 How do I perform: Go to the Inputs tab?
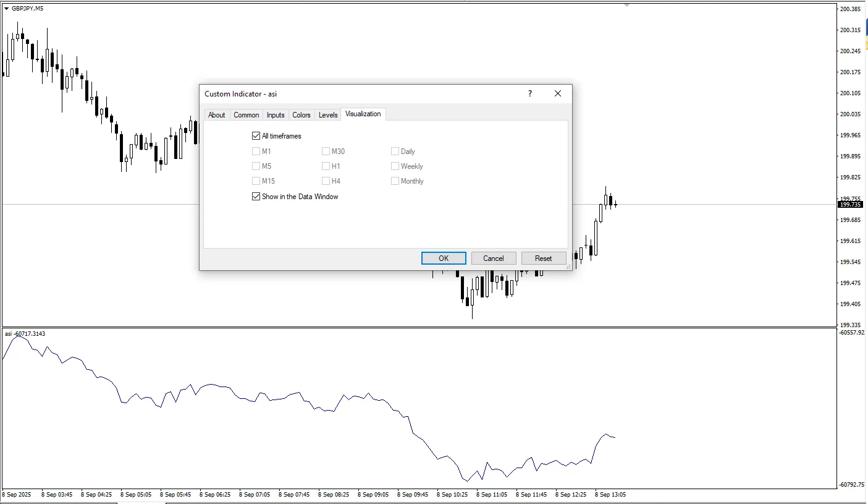click(276, 115)
